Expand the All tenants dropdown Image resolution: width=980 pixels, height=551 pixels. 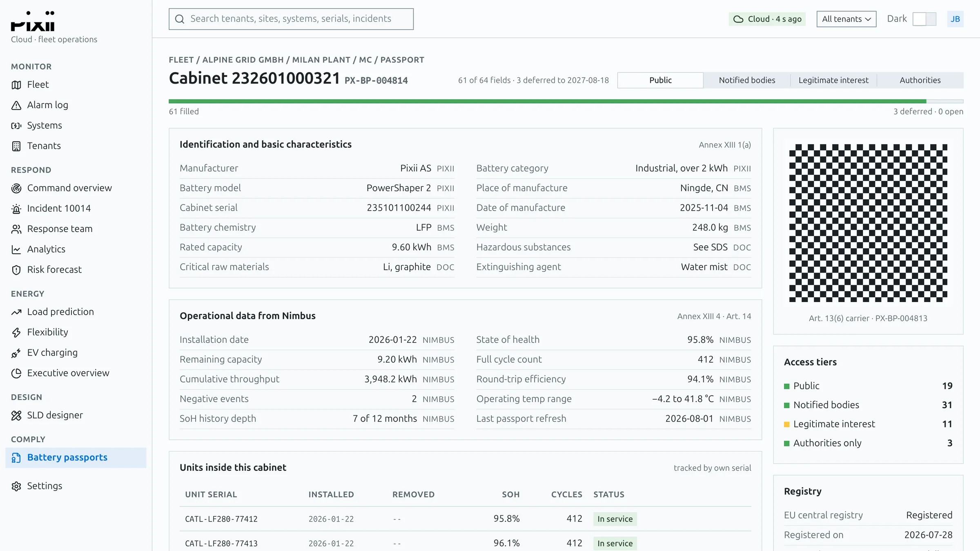(846, 19)
